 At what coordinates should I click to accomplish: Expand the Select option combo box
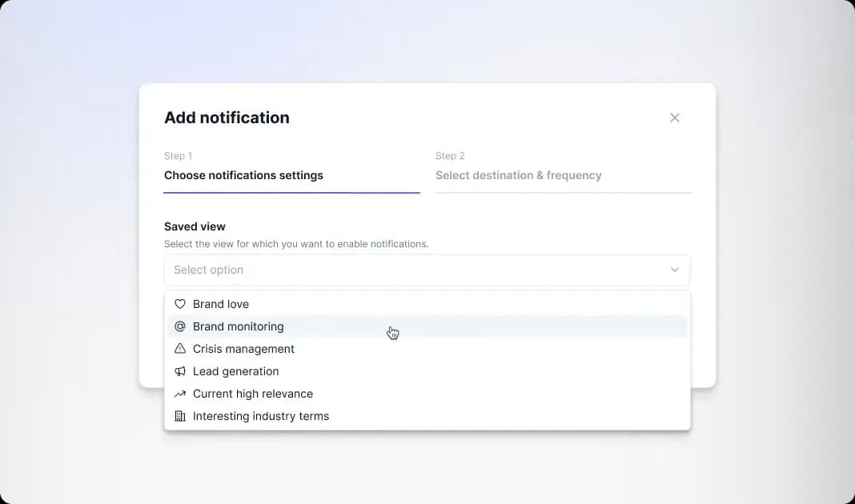pyautogui.click(x=427, y=270)
